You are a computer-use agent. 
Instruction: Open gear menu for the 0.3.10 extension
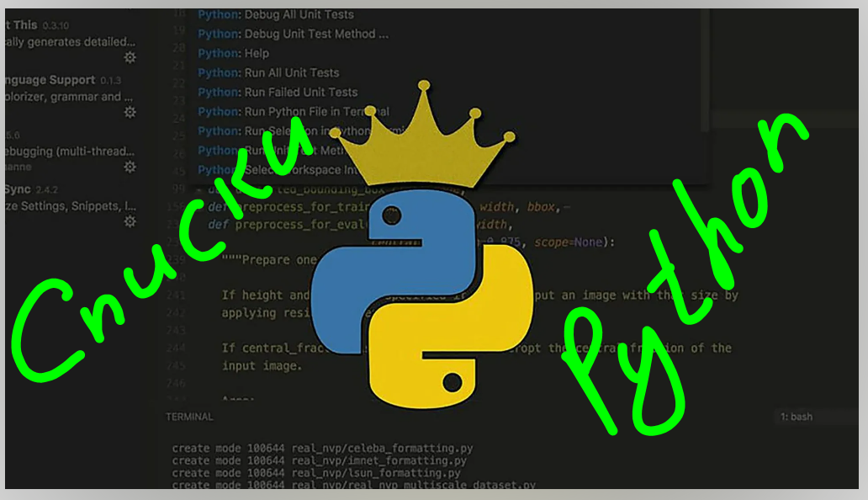coord(130,57)
